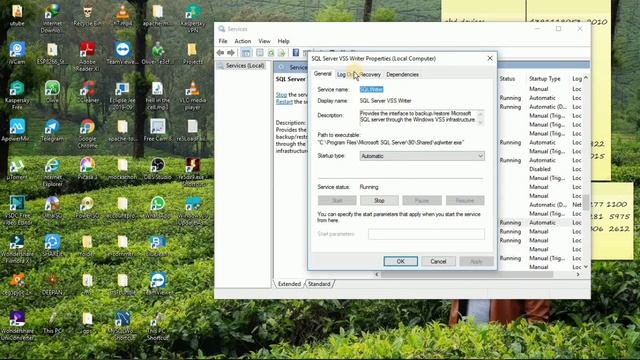Close the SQL Server VSS Writer Properties dialog
This screenshot has height=360, width=640.
(x=490, y=58)
